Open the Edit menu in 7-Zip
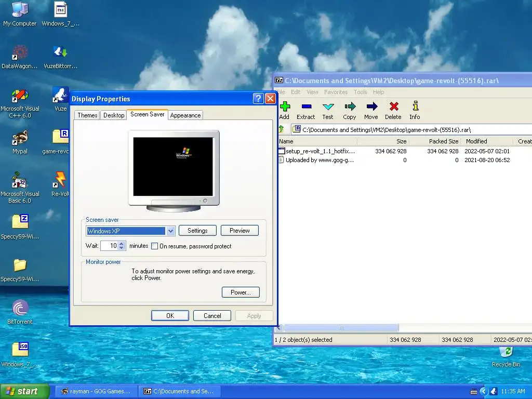 point(296,92)
